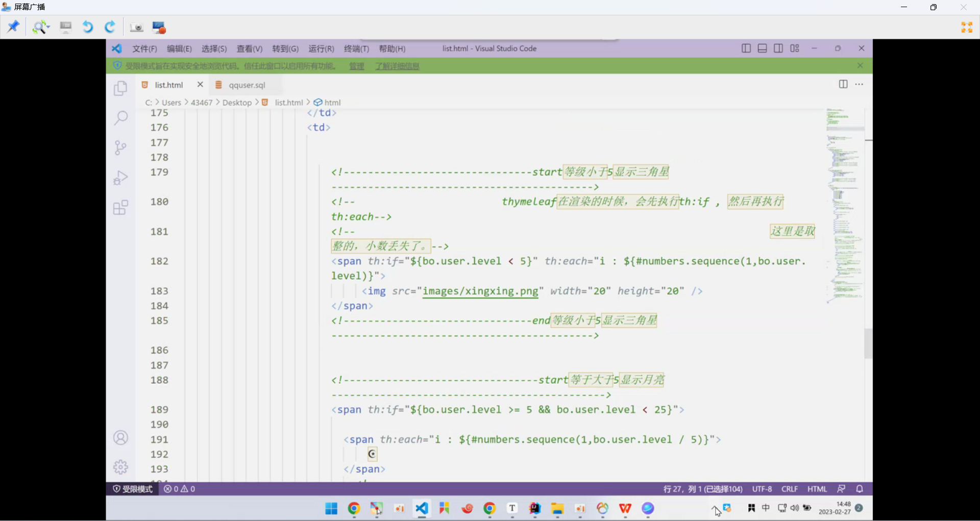
Task: Change UTF-8 encoding in status bar
Action: point(762,489)
